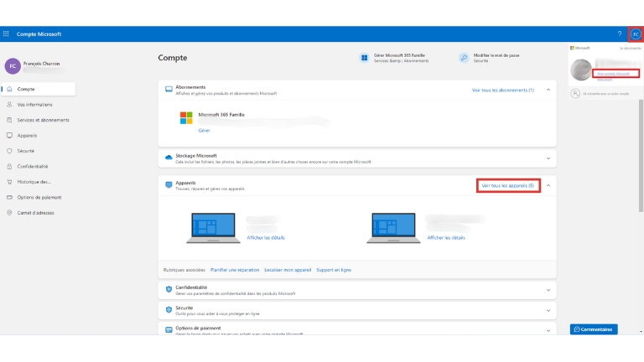This screenshot has height=362, width=644.
Task: Select Options de paiement in sidebar
Action: click(39, 197)
